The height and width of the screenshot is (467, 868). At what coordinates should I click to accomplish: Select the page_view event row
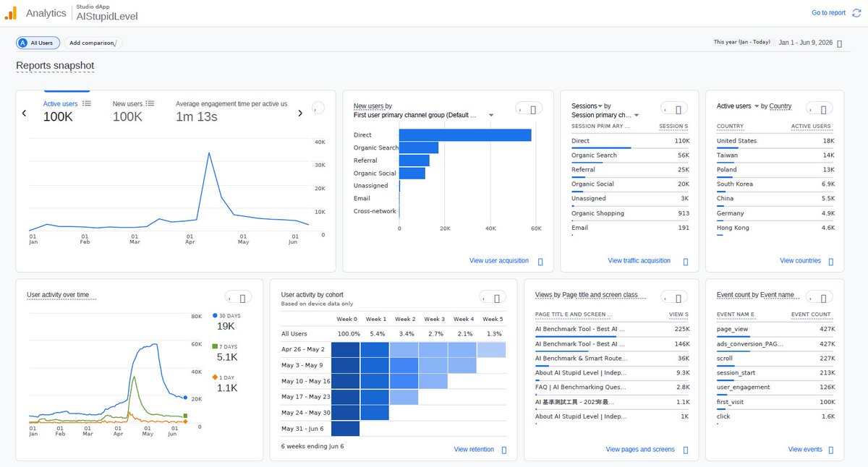[x=774, y=330]
